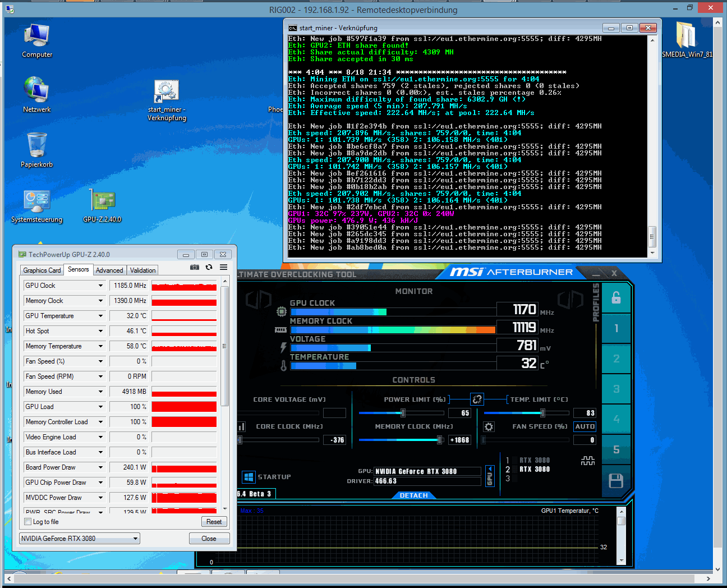Image resolution: width=727 pixels, height=588 pixels.
Task: Enable Log to file checkbox
Action: (x=27, y=522)
